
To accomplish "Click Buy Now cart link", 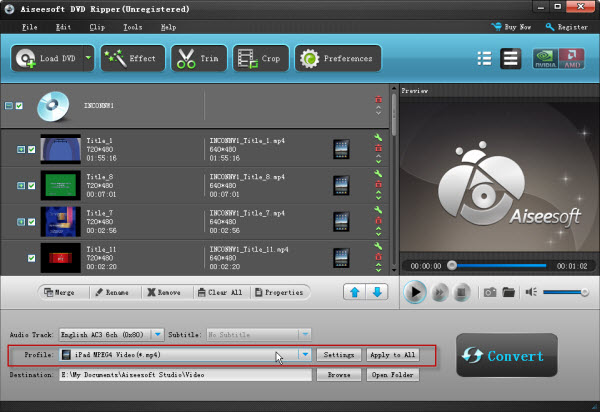I will 511,27.
